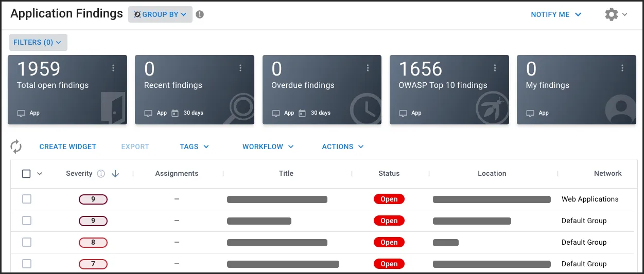Screen dimensions: 644x274
Task: Check the severity 7 row checkbox
Action: point(27,264)
